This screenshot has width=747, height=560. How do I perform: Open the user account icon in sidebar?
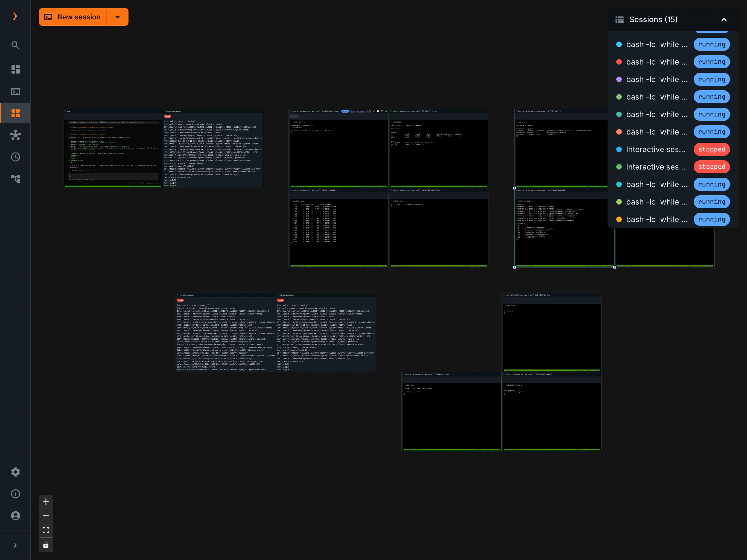pyautogui.click(x=15, y=516)
